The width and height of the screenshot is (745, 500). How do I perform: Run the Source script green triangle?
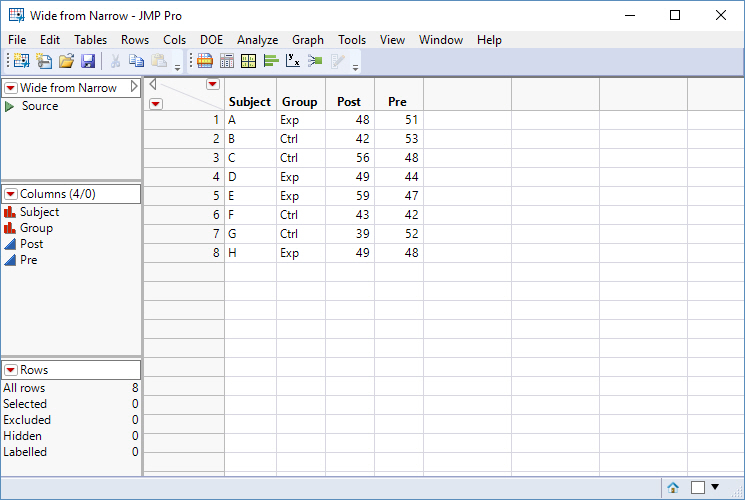coord(9,106)
